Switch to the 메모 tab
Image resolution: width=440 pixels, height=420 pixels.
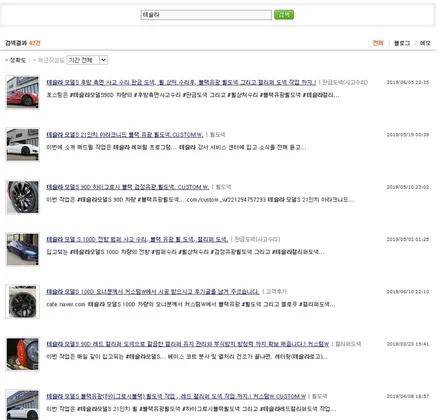425,43
